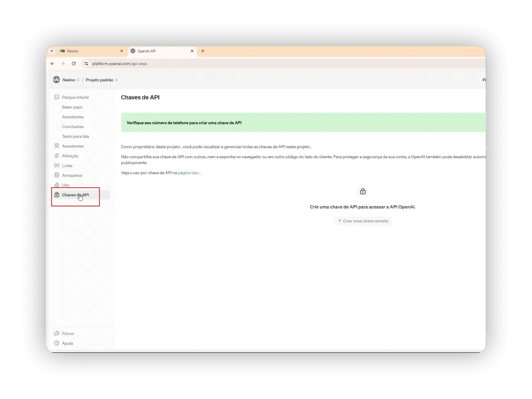Click the Assistentes robot icon
532x399 pixels.
57,146
